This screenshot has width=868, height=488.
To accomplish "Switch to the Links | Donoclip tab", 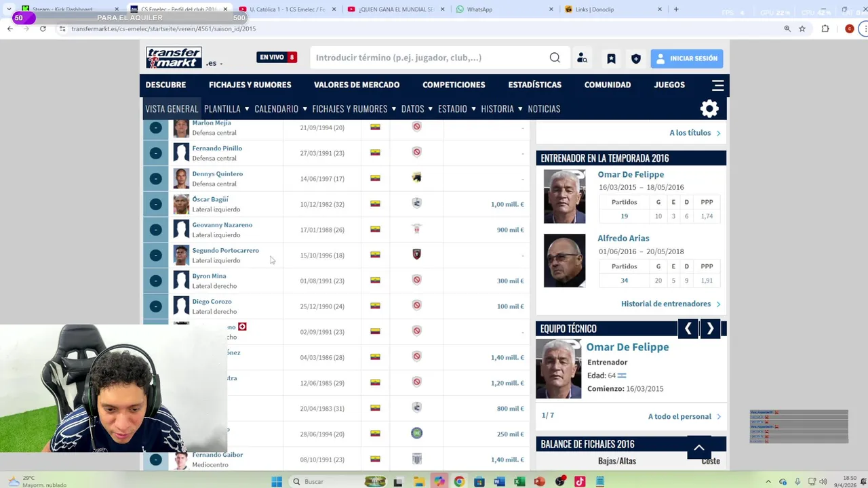I will (x=614, y=9).
